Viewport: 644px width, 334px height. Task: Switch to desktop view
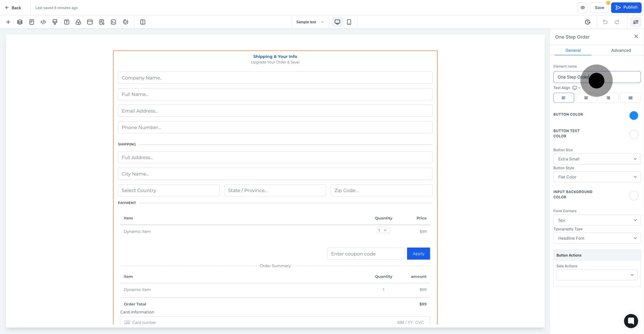(337, 22)
